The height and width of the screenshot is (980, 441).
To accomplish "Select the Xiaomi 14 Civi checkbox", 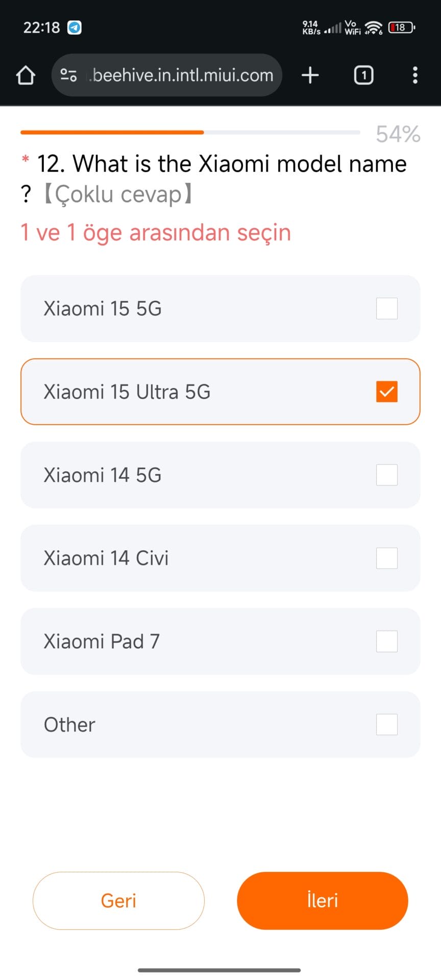I will tap(386, 558).
